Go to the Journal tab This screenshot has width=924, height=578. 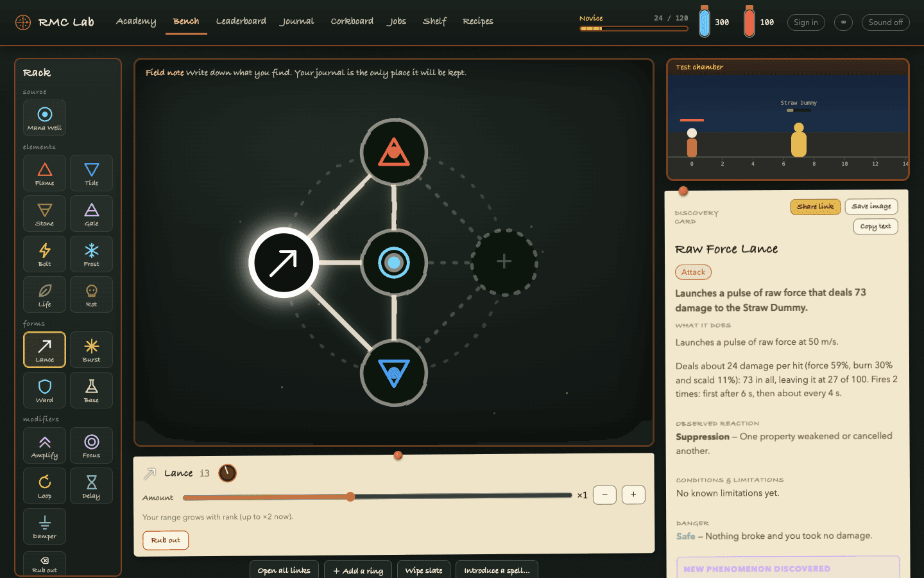(298, 21)
